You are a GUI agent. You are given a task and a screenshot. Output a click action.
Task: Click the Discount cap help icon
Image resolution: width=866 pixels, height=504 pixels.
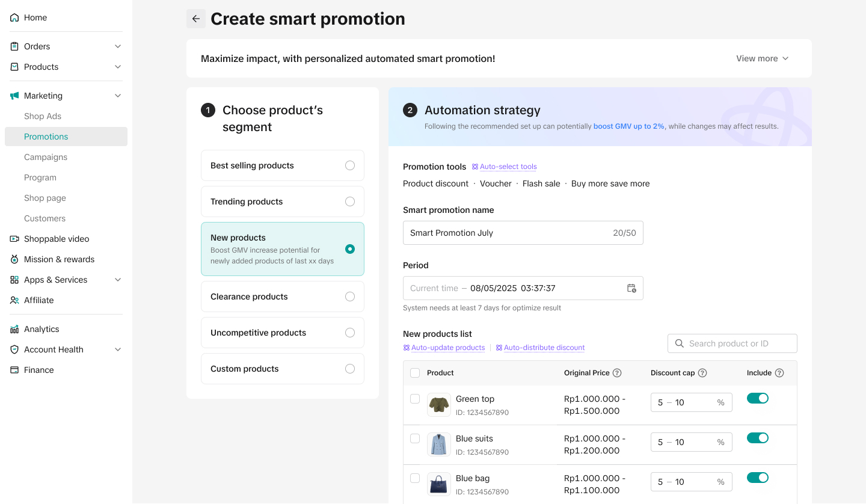click(702, 373)
